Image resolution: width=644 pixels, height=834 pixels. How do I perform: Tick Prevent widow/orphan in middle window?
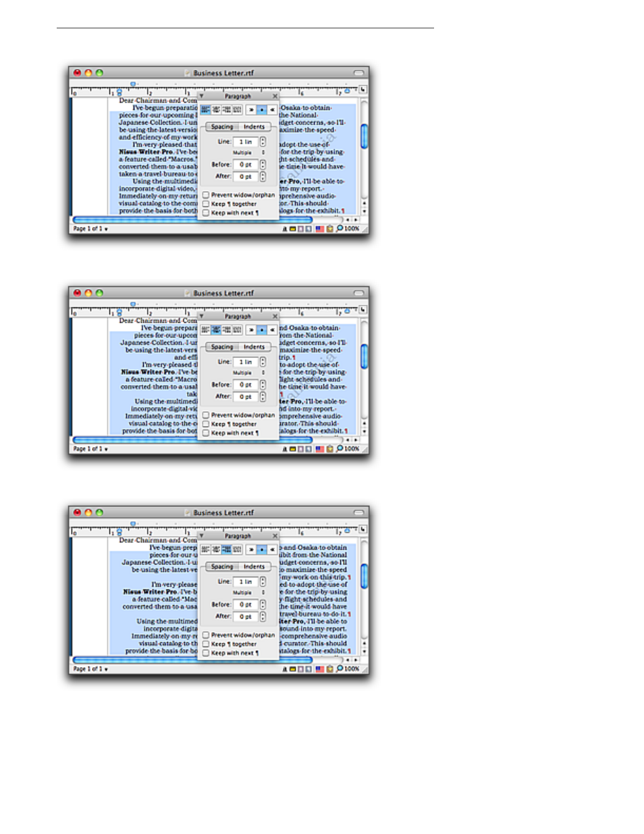tap(206, 415)
